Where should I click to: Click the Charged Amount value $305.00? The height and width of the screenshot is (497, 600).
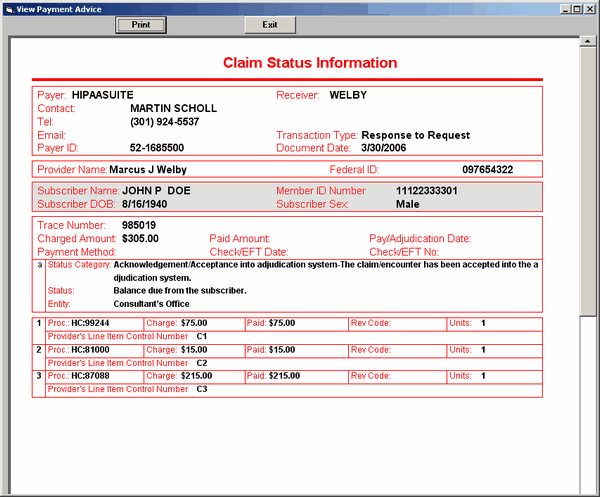tap(140, 239)
